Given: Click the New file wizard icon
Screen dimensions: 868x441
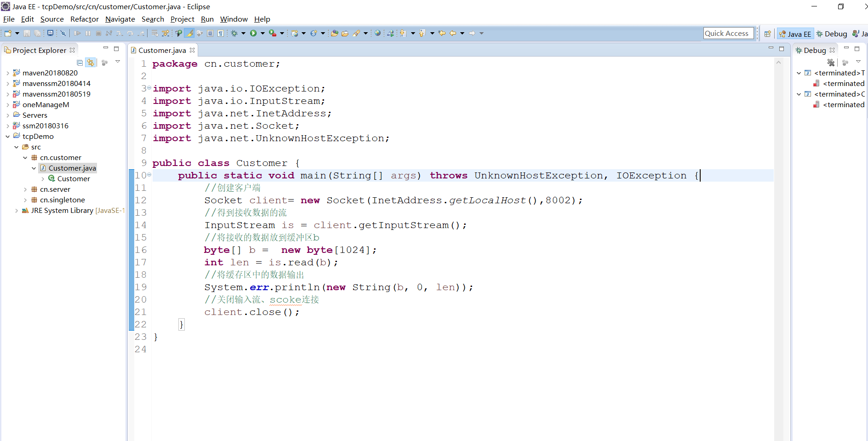Looking at the screenshot, I should [x=8, y=33].
